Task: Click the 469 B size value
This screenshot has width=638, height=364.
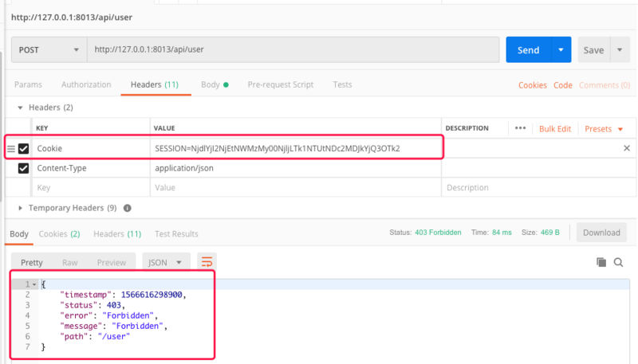Action: coord(550,233)
